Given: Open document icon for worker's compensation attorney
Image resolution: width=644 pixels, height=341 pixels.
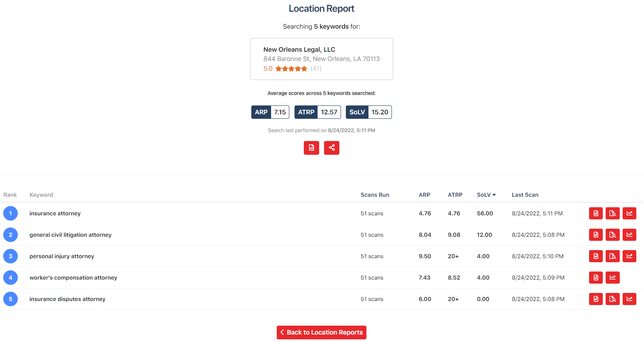Looking at the screenshot, I should click(x=596, y=278).
